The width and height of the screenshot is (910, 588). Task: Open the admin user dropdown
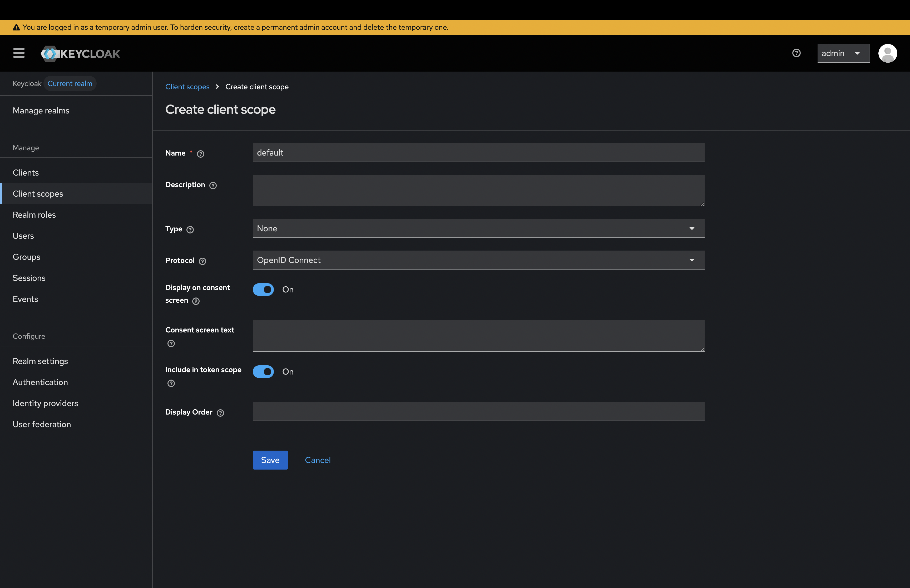point(843,53)
